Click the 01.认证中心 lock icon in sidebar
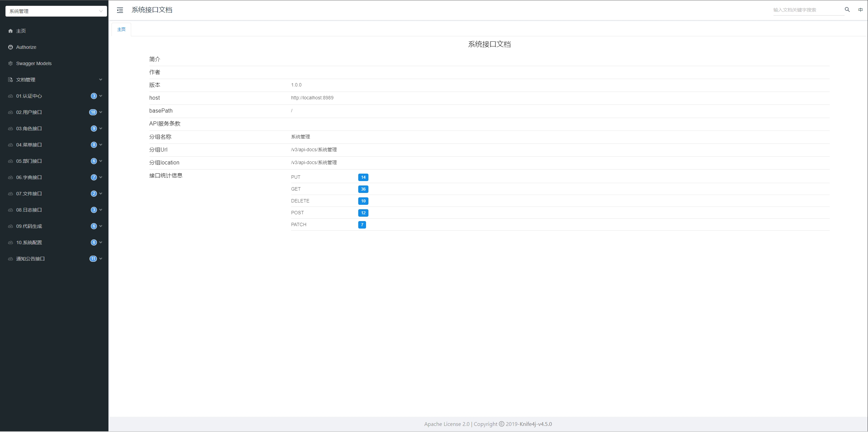 [11, 96]
